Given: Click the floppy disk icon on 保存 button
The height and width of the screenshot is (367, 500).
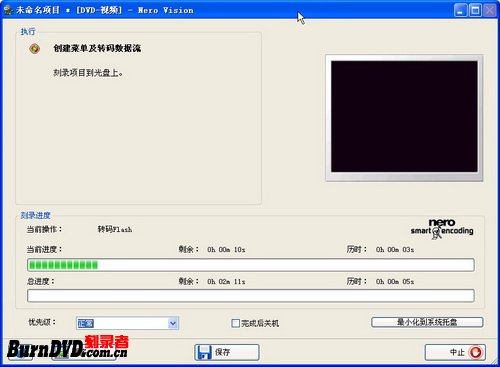Looking at the screenshot, I should click(204, 352).
